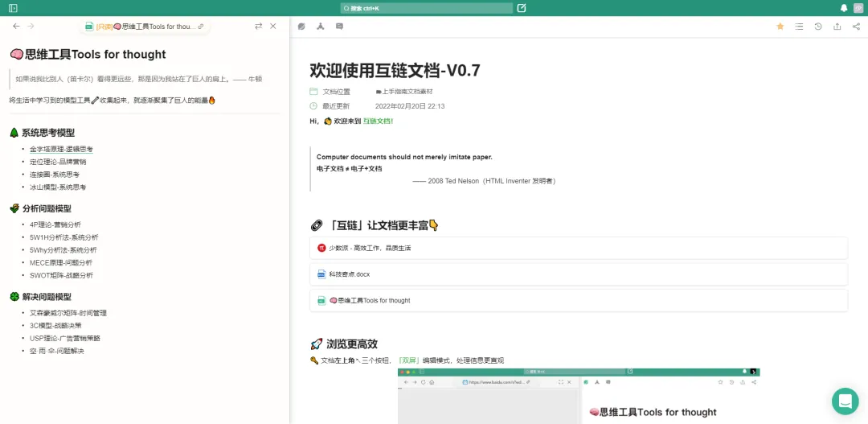Image resolution: width=868 pixels, height=424 pixels.
Task: Close the left split document pane
Action: coord(273,27)
